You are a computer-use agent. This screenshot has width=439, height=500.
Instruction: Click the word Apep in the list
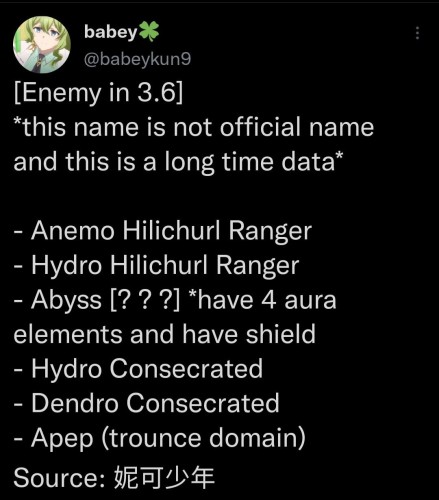click(x=62, y=439)
